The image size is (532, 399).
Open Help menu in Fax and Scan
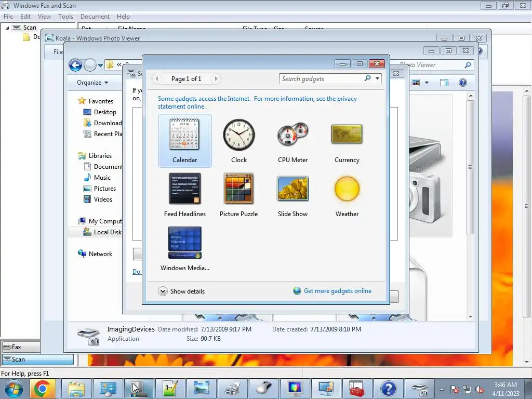click(x=123, y=16)
